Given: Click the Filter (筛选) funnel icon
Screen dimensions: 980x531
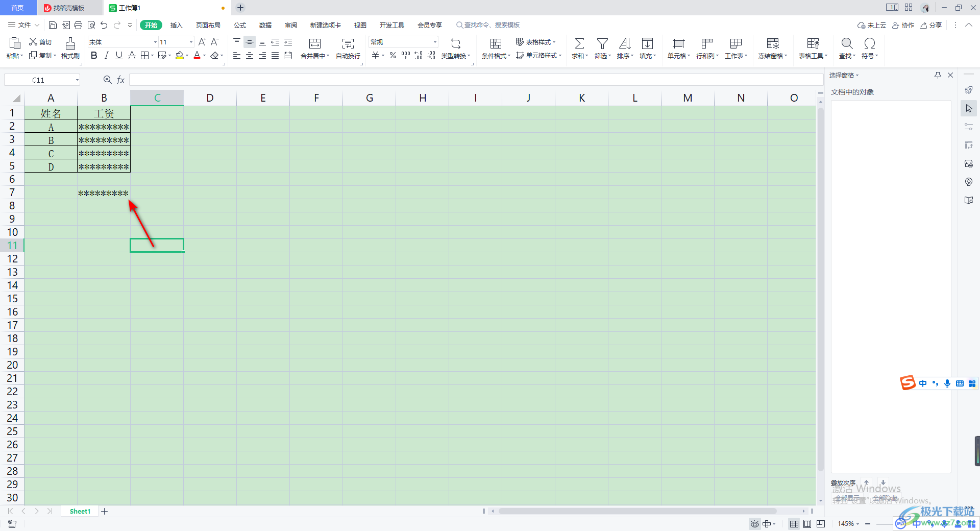Looking at the screenshot, I should pyautogui.click(x=602, y=43).
